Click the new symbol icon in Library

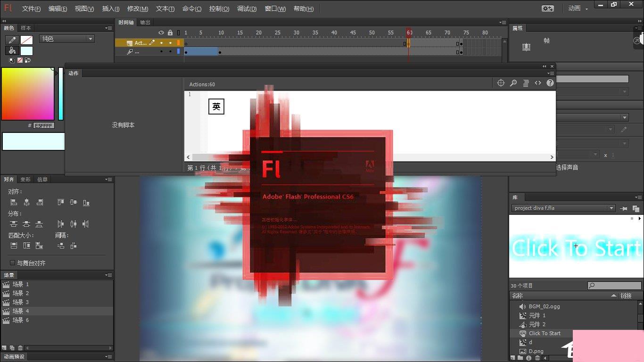click(513, 358)
